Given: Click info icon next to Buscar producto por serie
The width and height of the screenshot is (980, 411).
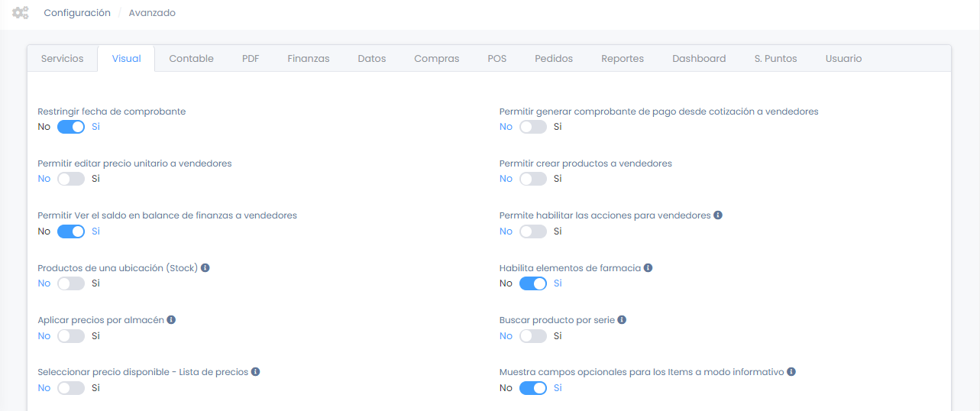Looking at the screenshot, I should coord(622,320).
